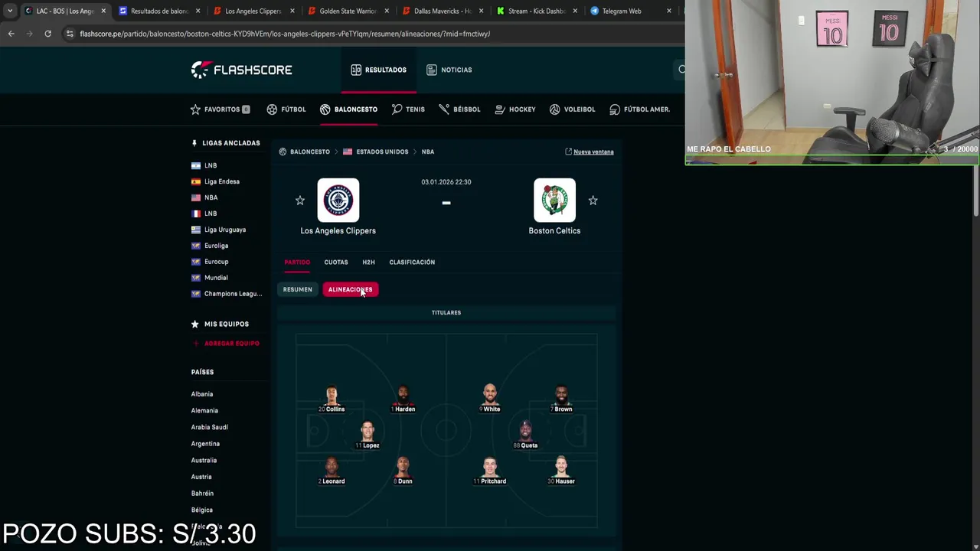980x551 pixels.
Task: Switch to the Partido tab
Action: tap(297, 262)
